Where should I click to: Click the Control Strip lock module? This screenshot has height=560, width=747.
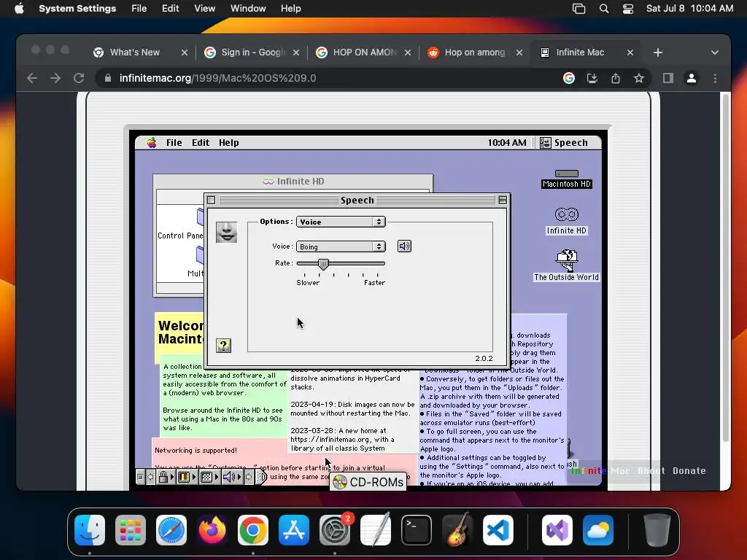click(166, 477)
